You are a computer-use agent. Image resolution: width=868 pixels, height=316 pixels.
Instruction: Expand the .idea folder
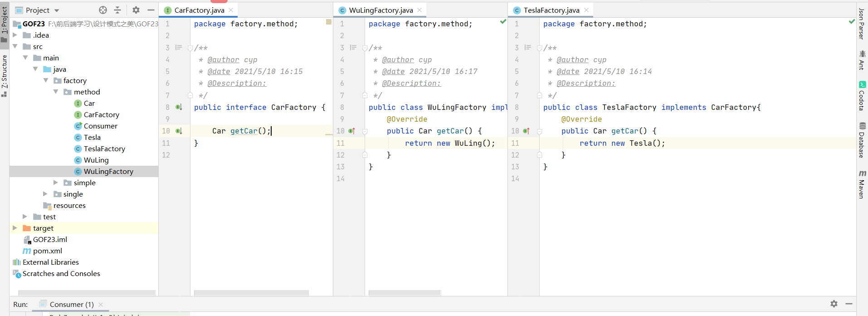(x=15, y=35)
